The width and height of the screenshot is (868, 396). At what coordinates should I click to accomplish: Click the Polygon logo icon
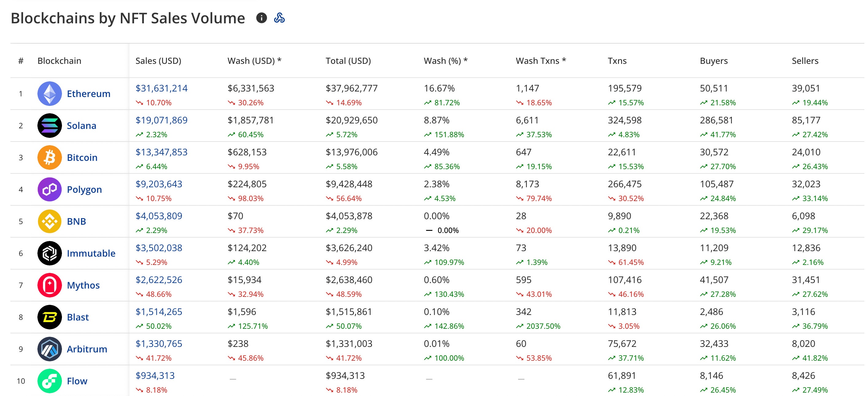click(x=49, y=190)
